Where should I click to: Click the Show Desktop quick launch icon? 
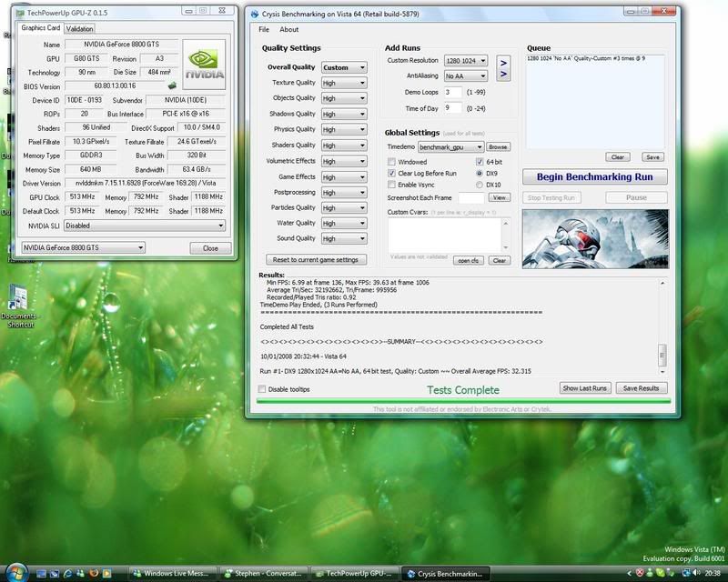point(41,574)
